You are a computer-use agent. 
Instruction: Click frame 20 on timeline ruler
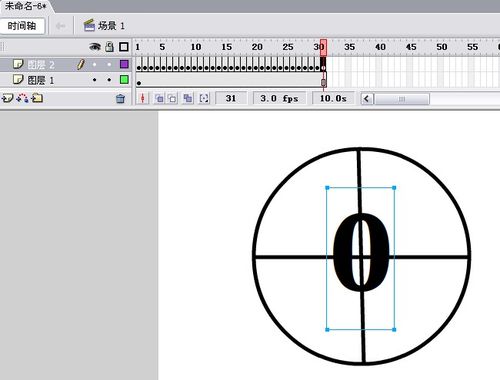pos(257,47)
